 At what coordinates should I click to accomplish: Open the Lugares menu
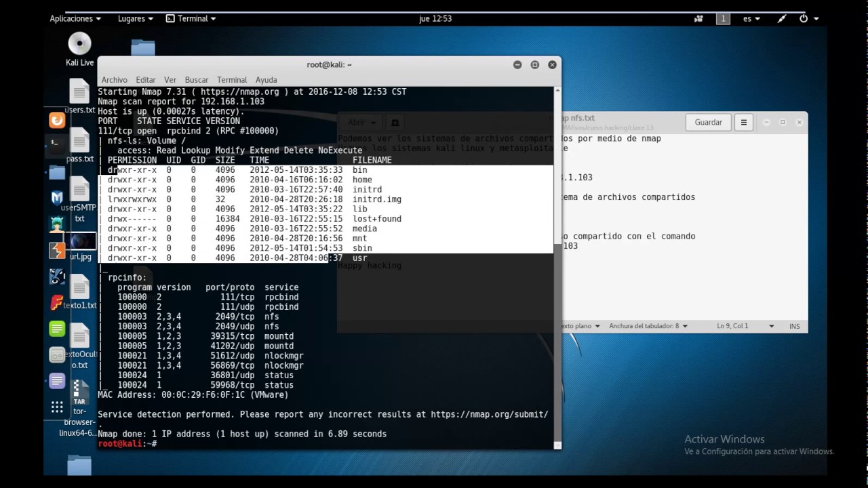click(136, 19)
